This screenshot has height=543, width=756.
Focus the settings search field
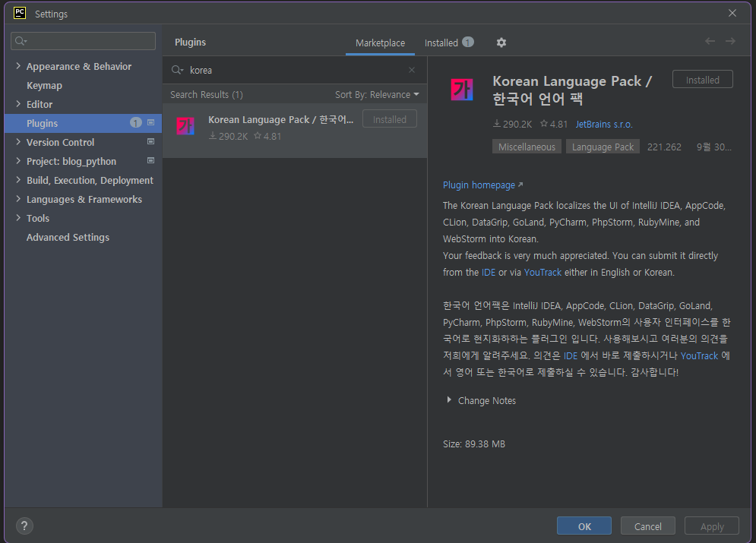83,41
